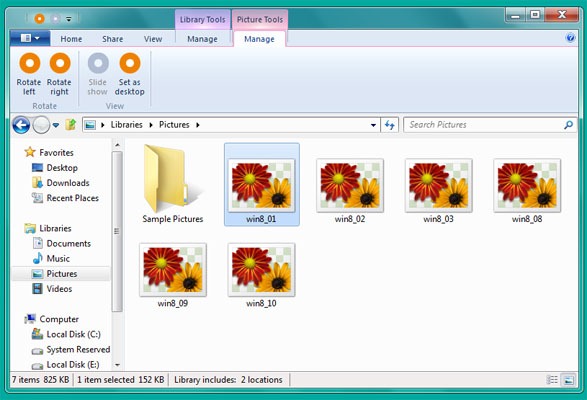Switch to large thumbnails view in status bar
This screenshot has height=400, width=587.
coord(569,380)
